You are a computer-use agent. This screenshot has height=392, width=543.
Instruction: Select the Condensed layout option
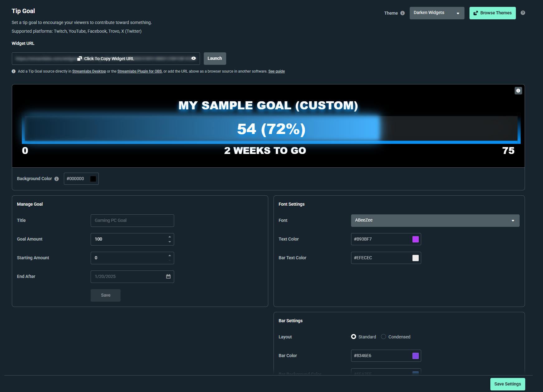pos(383,337)
